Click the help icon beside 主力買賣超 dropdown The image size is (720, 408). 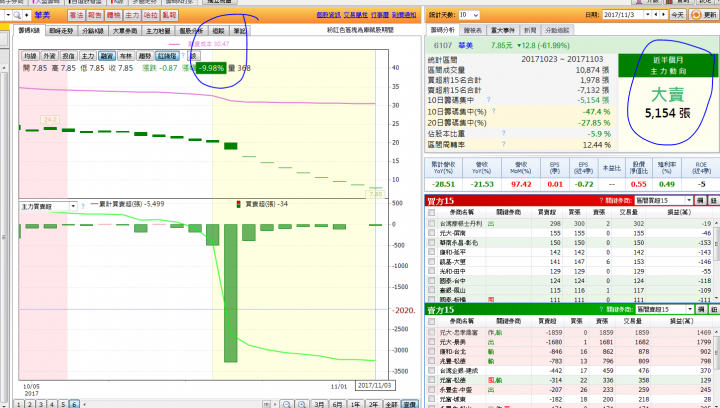tap(83, 206)
